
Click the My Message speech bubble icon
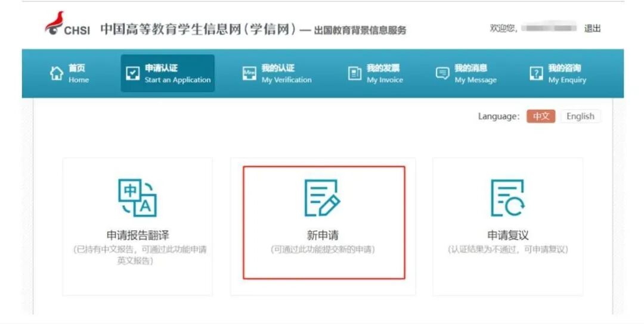coord(442,73)
